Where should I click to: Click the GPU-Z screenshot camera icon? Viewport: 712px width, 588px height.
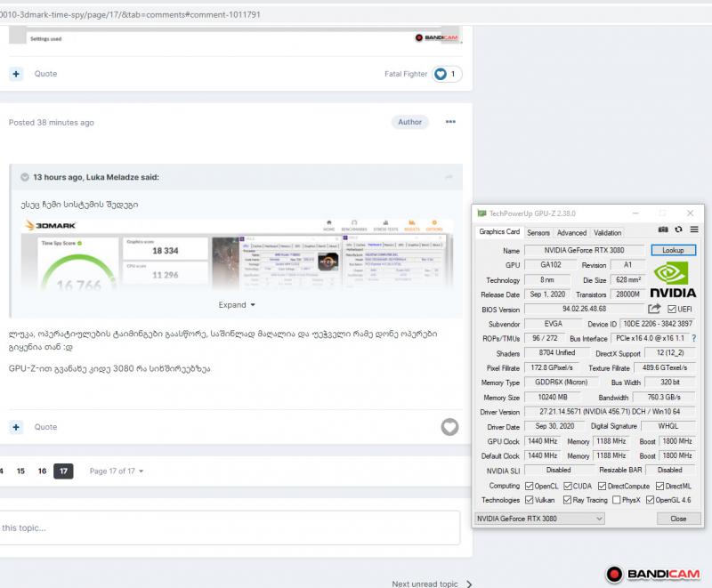663,230
